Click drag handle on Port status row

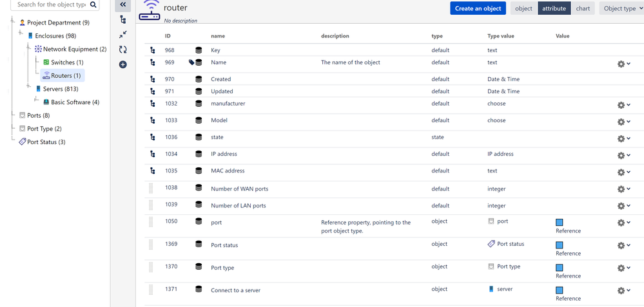pyautogui.click(x=151, y=245)
